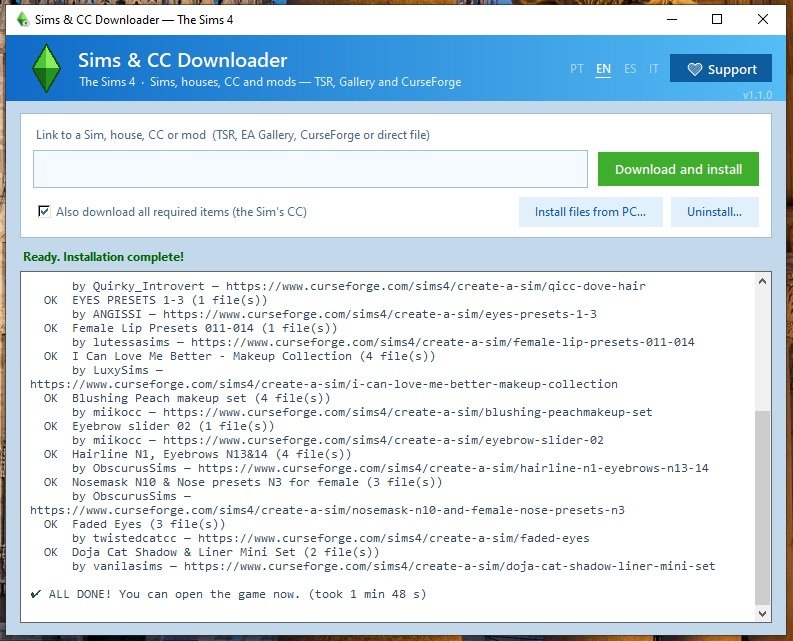Viewport: 793px width, 641px height.
Task: Click version label v1.1.0
Action: [757, 95]
